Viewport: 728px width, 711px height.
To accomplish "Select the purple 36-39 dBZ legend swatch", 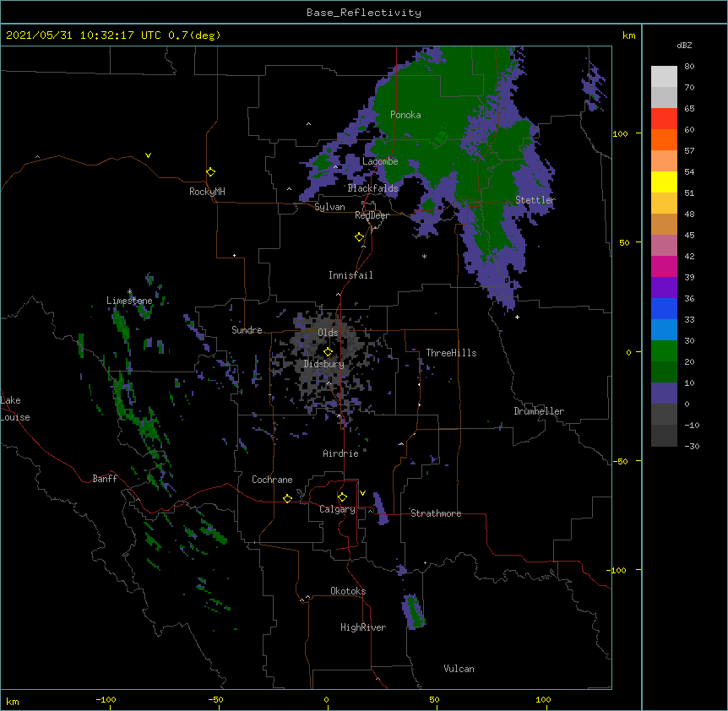I will (664, 288).
